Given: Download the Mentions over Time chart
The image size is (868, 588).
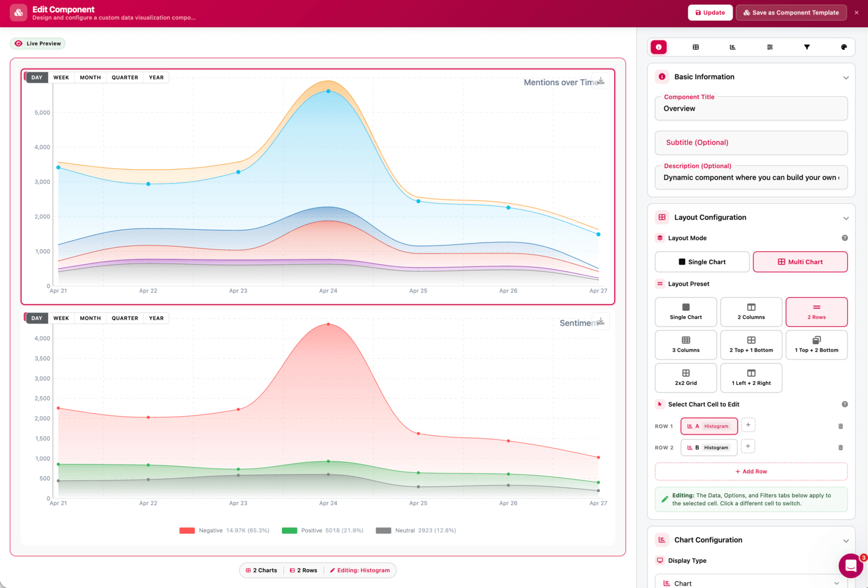Looking at the screenshot, I should click(x=601, y=81).
